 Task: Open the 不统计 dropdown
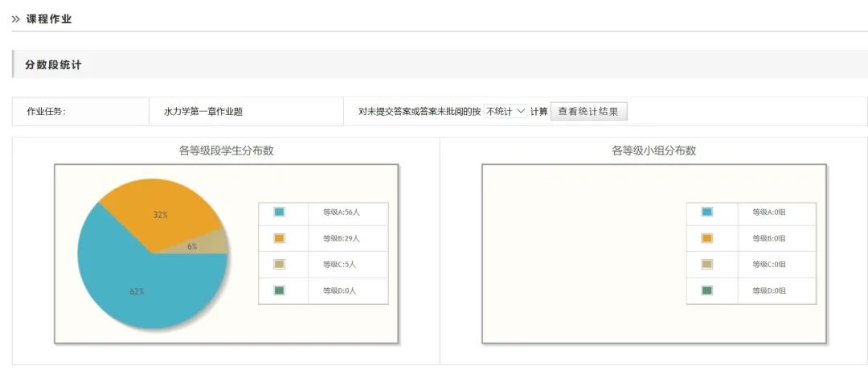[x=506, y=112]
